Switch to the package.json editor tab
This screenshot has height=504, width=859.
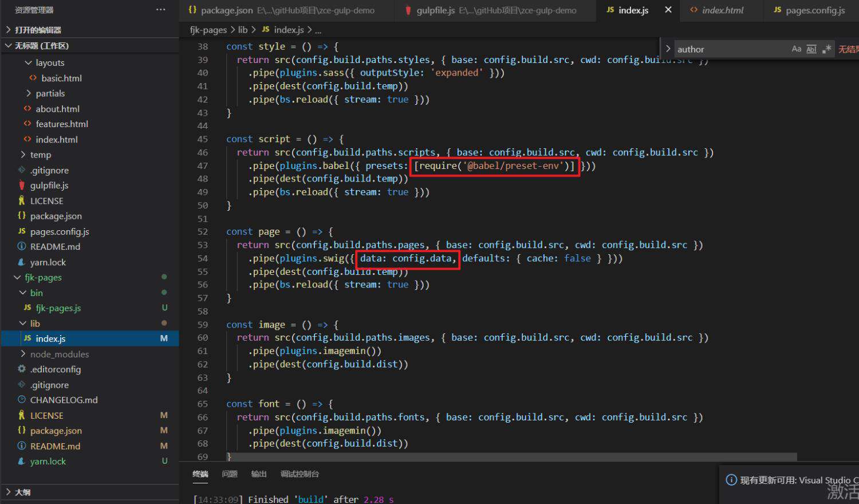coord(286,10)
